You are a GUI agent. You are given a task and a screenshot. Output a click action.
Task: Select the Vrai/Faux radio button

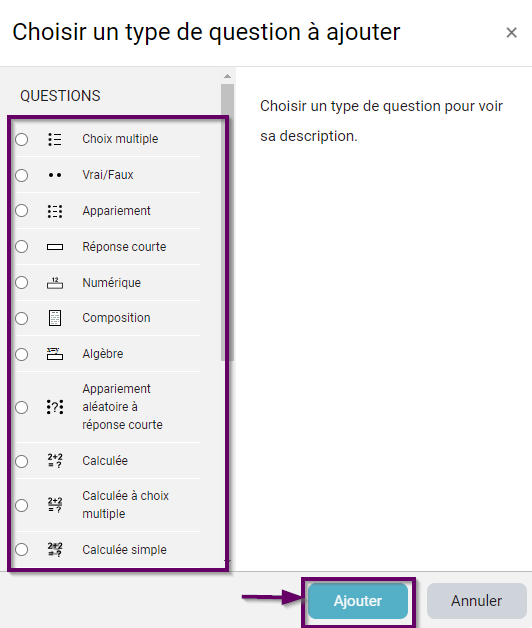[22, 175]
